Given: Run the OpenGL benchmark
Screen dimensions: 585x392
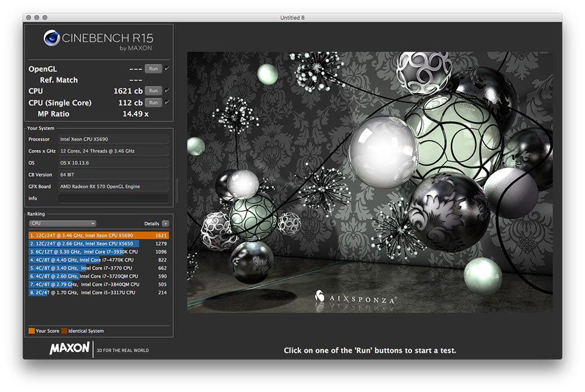Looking at the screenshot, I should [x=153, y=68].
